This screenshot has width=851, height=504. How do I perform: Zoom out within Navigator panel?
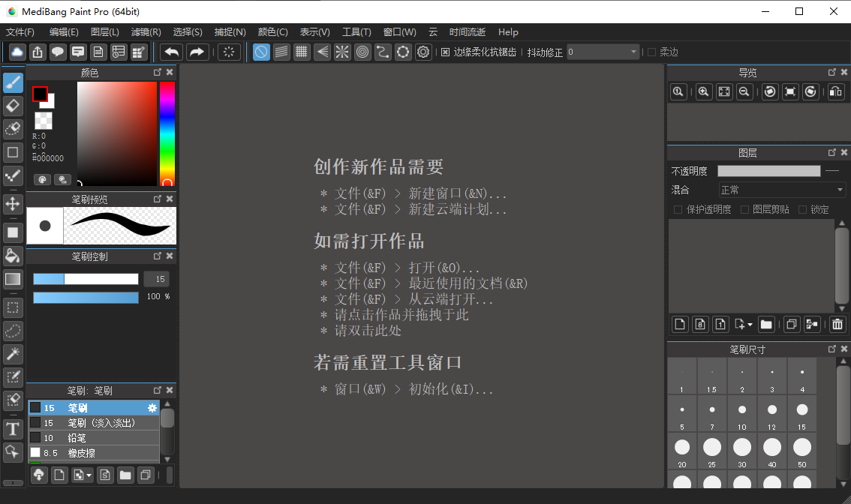coord(744,91)
